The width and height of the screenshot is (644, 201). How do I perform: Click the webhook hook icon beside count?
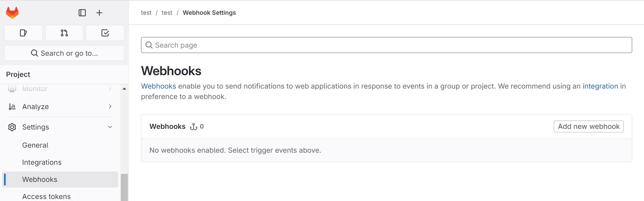(x=194, y=127)
